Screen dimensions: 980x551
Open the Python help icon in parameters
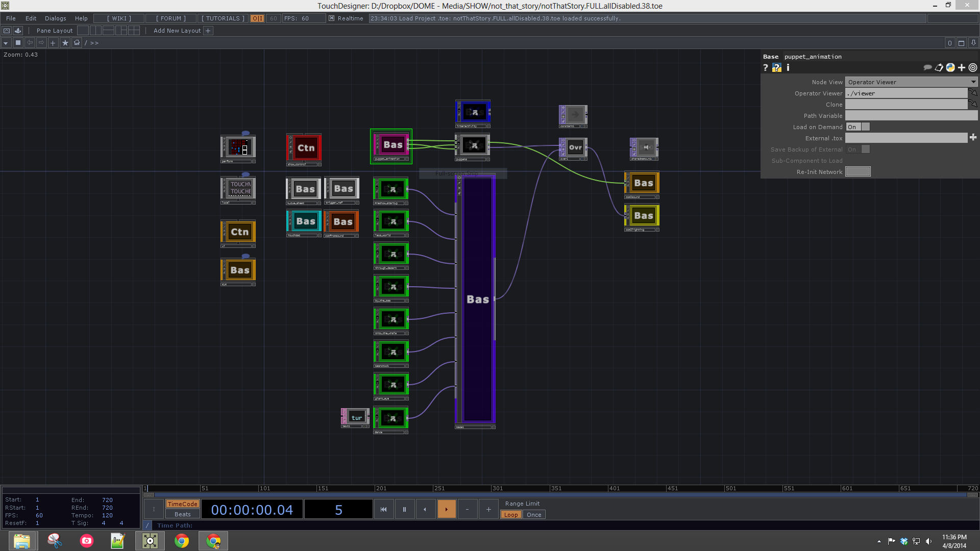(x=776, y=68)
